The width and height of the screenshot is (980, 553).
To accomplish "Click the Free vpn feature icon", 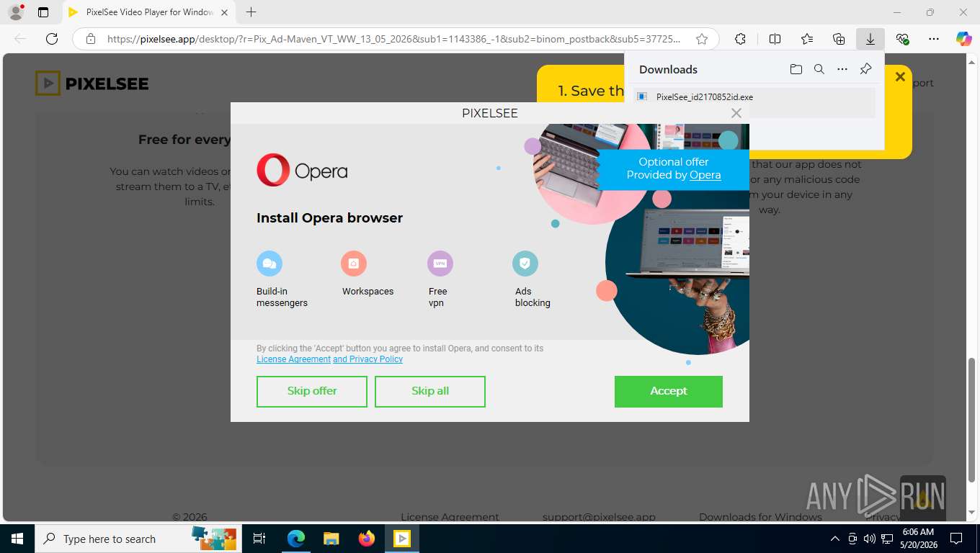I will (440, 264).
